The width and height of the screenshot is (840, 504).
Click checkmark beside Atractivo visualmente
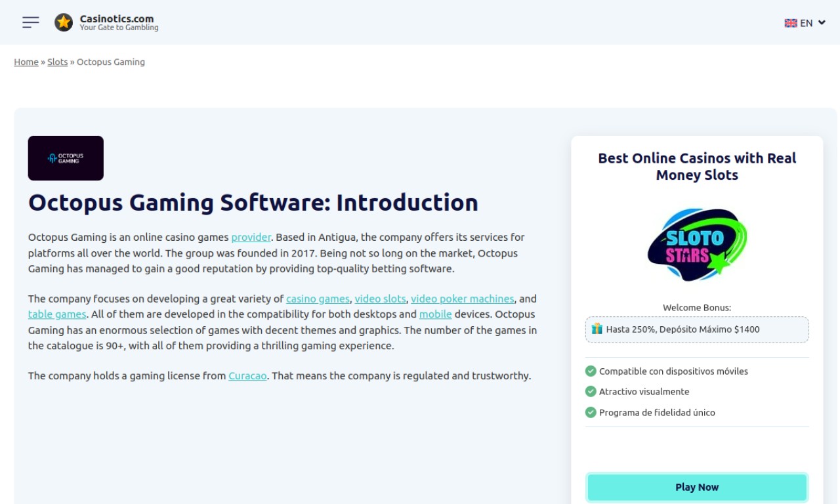pos(591,391)
